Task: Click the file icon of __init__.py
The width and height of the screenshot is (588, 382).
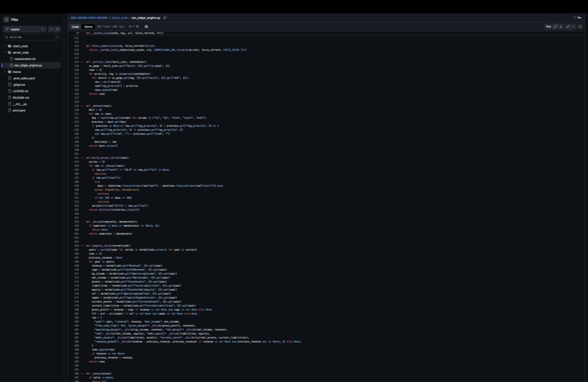Action: pos(9,104)
